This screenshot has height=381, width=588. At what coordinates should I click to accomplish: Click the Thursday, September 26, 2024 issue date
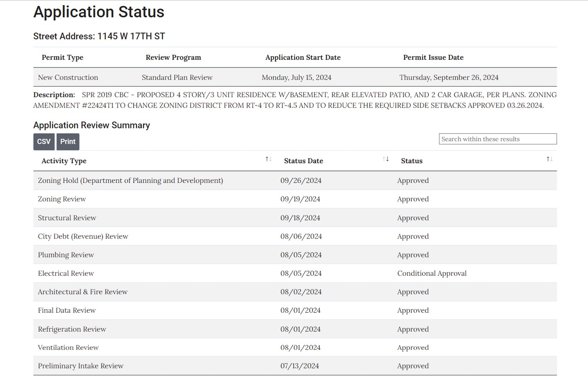[x=449, y=77]
